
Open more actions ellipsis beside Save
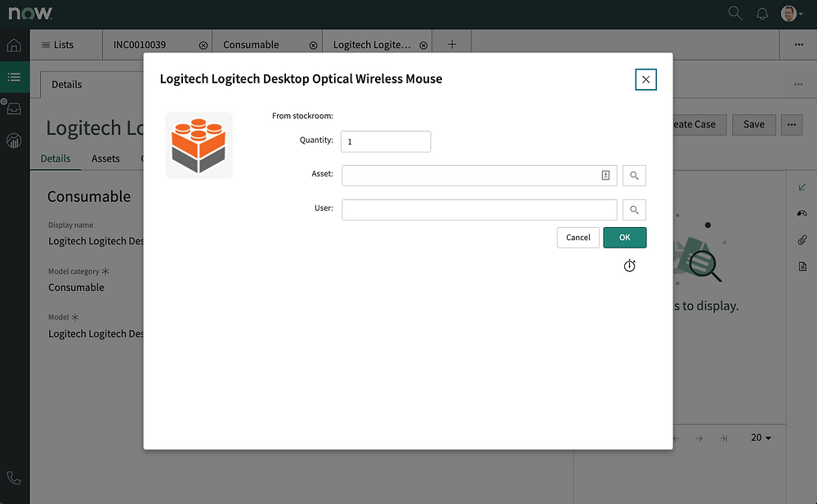click(792, 124)
